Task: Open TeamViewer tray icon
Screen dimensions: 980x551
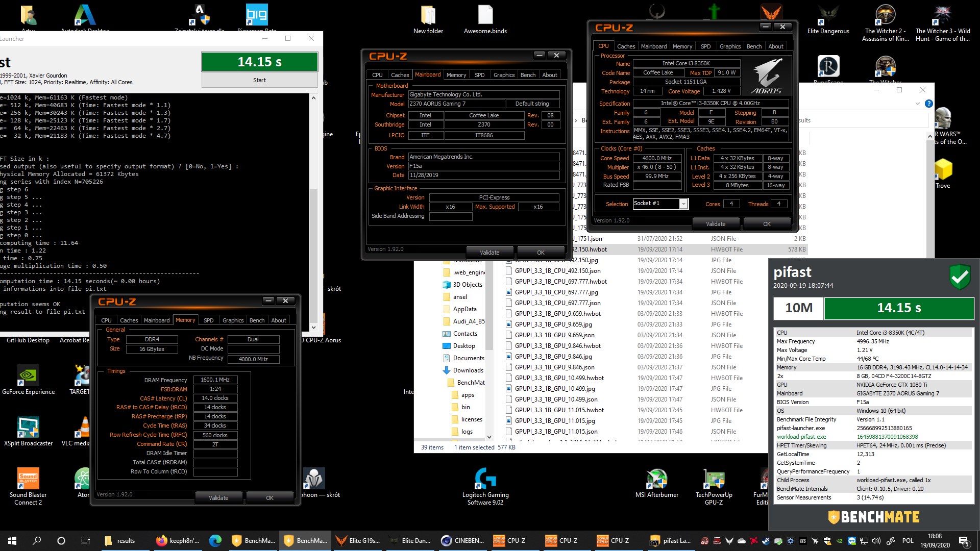Action: click(852, 541)
